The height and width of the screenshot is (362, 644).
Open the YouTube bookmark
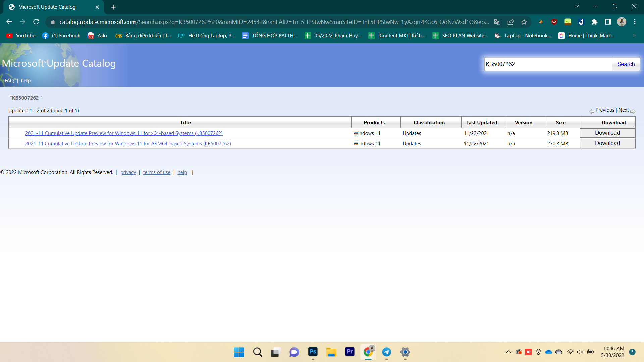[21, 36]
